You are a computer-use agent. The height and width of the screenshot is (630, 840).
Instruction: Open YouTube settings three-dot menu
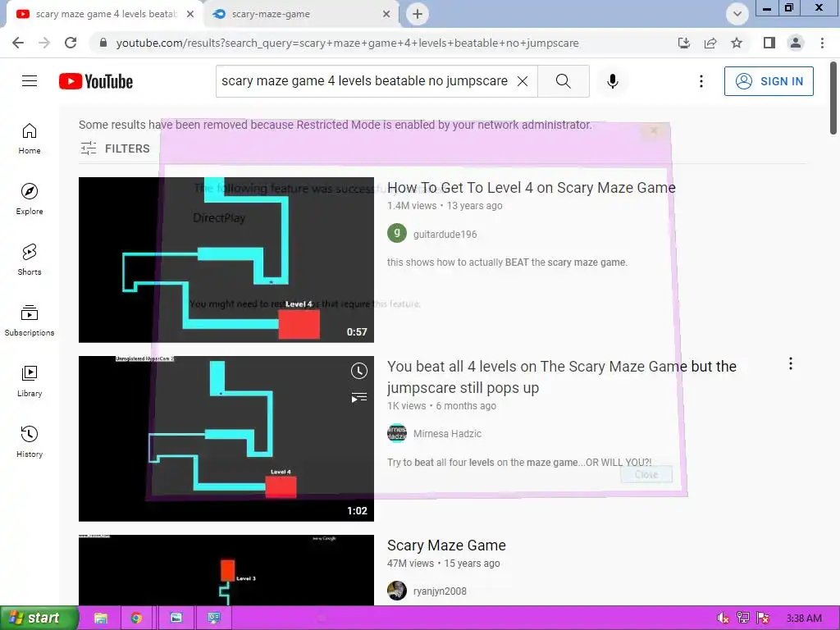701,81
